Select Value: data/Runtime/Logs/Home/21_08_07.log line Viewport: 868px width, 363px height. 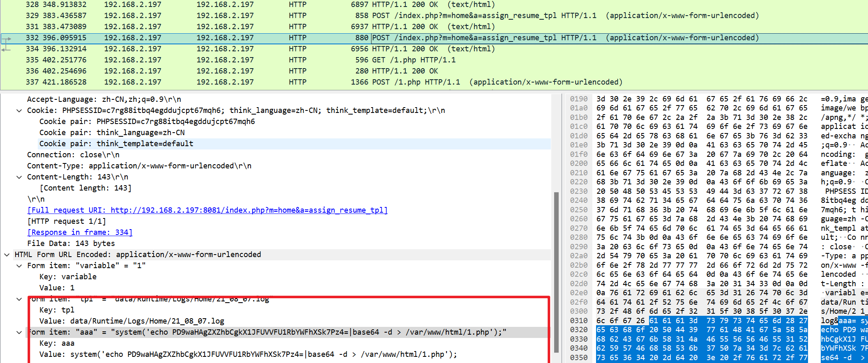(x=132, y=321)
